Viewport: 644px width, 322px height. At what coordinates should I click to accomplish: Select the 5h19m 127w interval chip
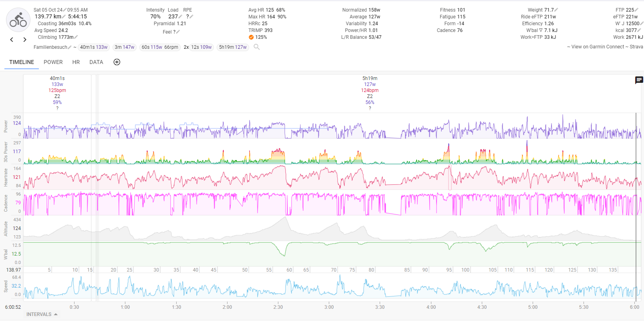point(233,47)
